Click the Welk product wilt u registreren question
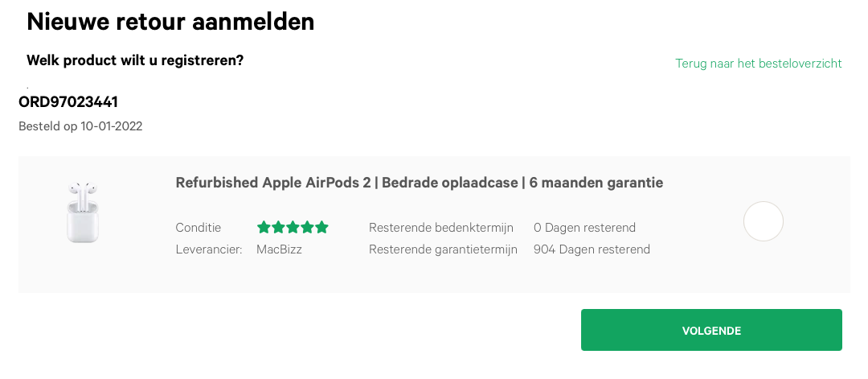 135,60
